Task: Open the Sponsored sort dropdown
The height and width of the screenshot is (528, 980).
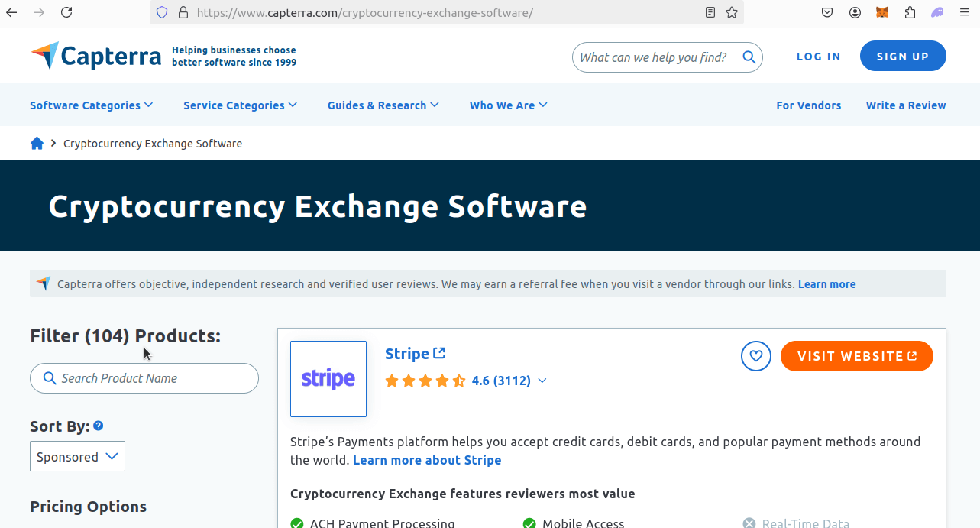Action: click(77, 456)
